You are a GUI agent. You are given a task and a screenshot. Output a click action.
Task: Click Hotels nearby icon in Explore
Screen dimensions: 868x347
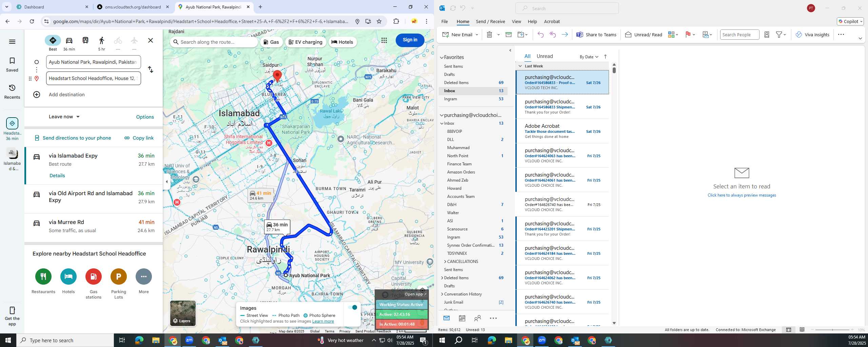tap(68, 277)
